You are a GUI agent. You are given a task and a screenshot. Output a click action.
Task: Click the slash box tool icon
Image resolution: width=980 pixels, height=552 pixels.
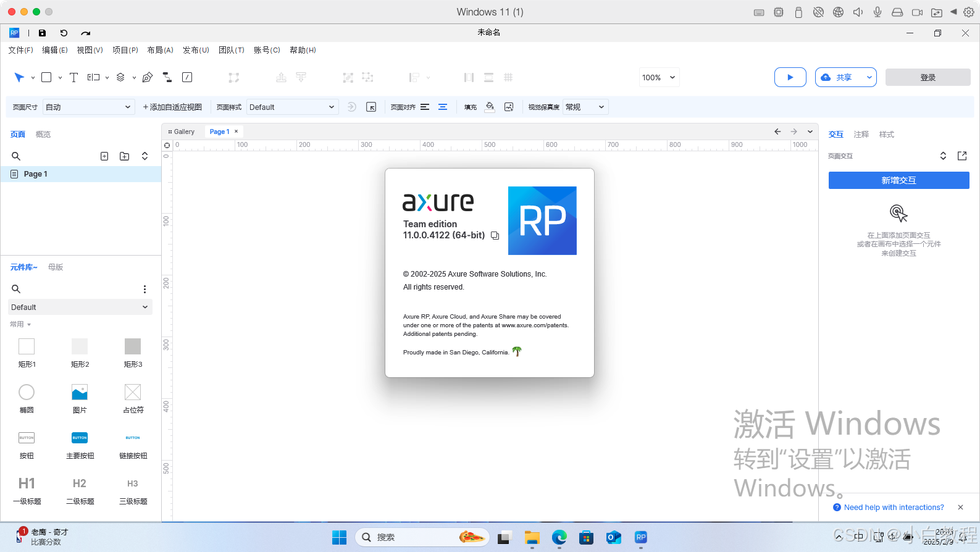187,77
